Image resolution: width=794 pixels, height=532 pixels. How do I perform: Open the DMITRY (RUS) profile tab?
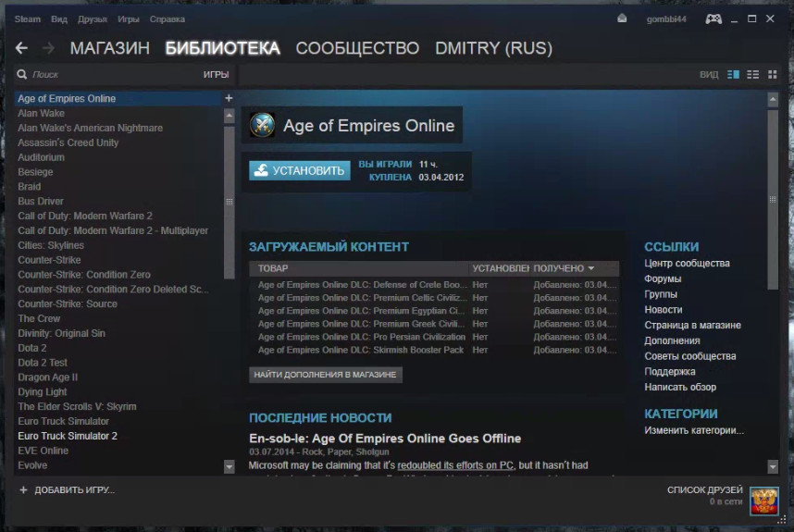coord(494,48)
